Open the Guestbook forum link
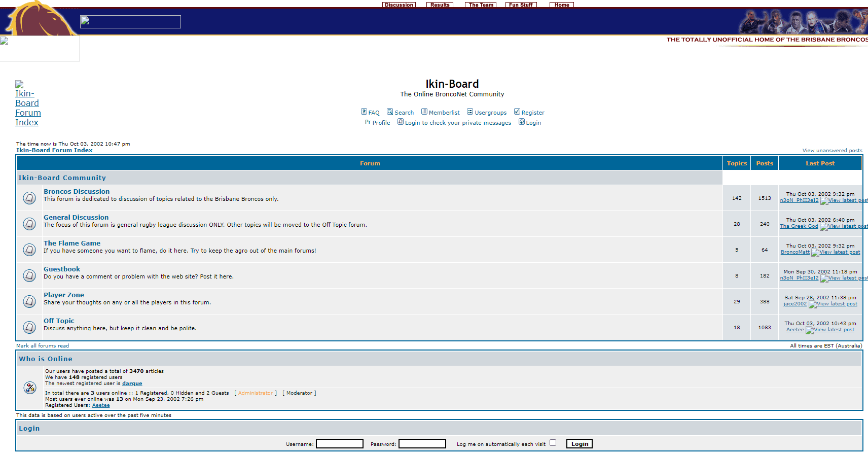 [x=62, y=269]
